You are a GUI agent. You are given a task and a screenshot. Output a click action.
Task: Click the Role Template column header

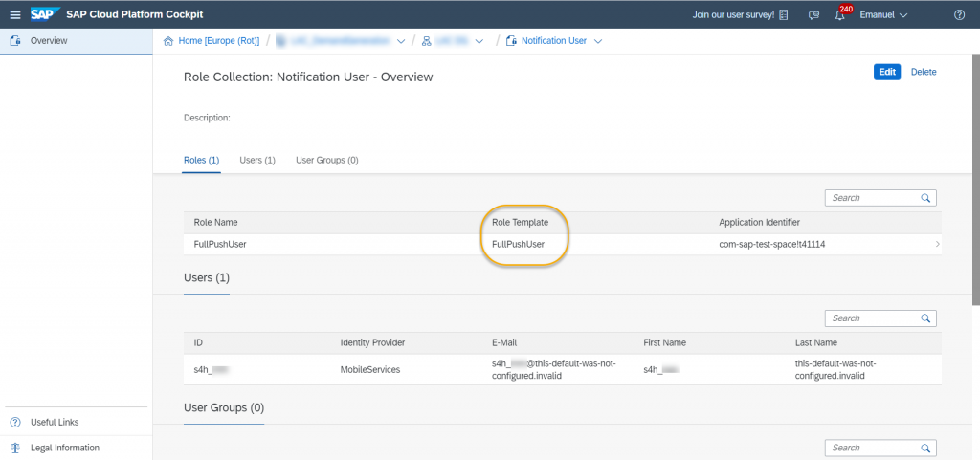tap(521, 223)
